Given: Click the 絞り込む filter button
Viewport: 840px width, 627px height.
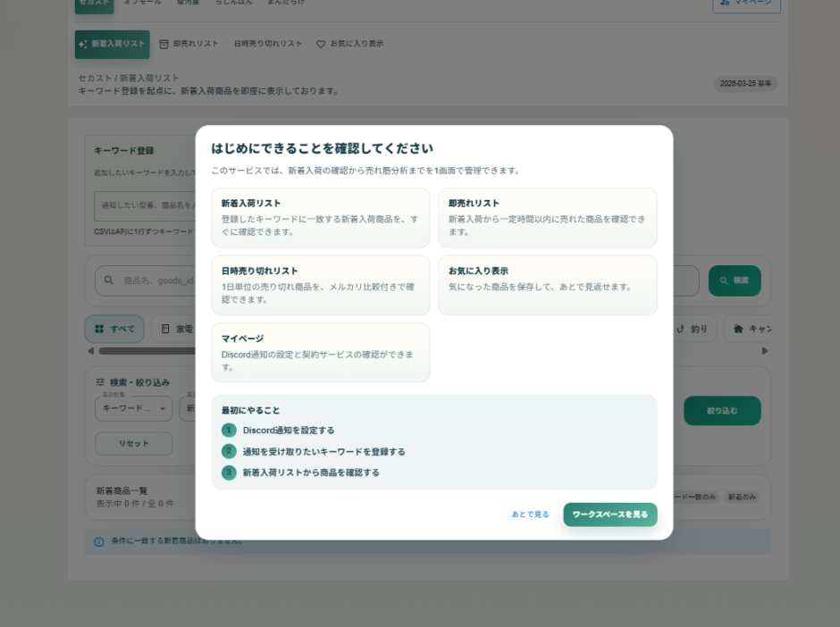Looking at the screenshot, I should coord(722,411).
